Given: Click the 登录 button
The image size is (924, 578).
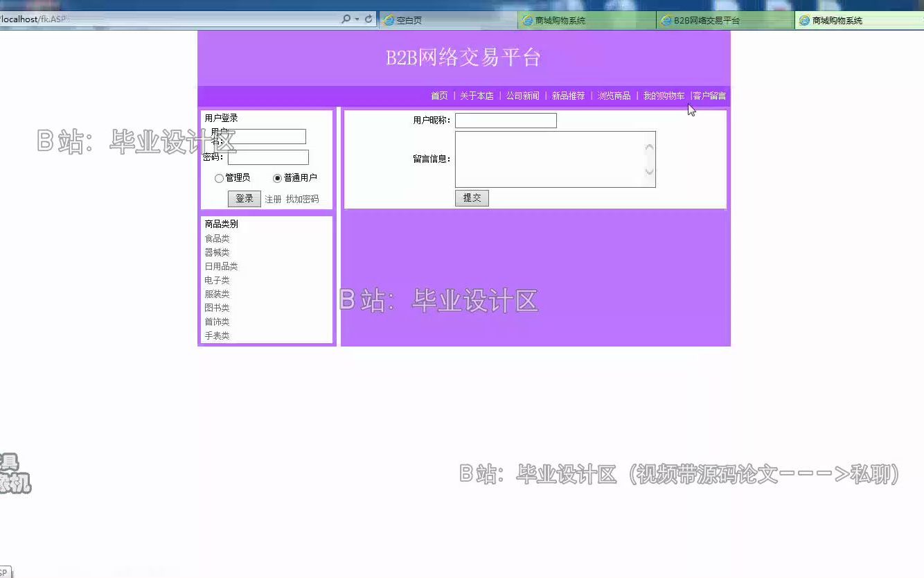Looking at the screenshot, I should (245, 199).
